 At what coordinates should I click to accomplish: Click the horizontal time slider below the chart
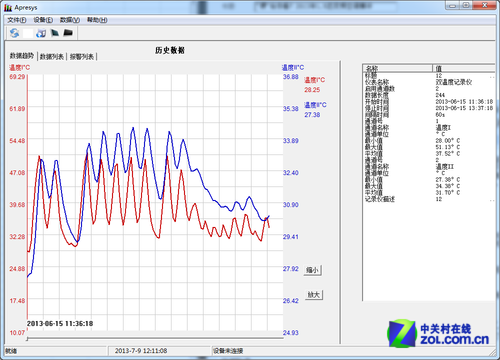[x=155, y=338]
